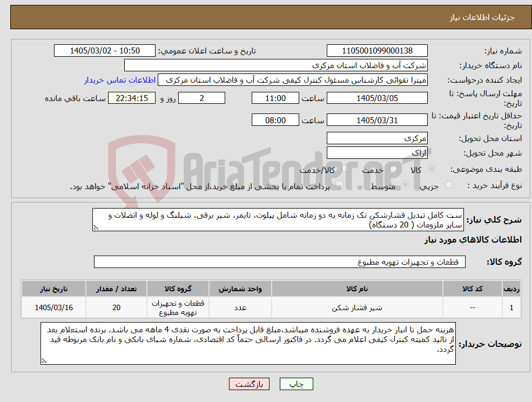Click the نام دستگاه خریدار label

pyautogui.click(x=490, y=65)
